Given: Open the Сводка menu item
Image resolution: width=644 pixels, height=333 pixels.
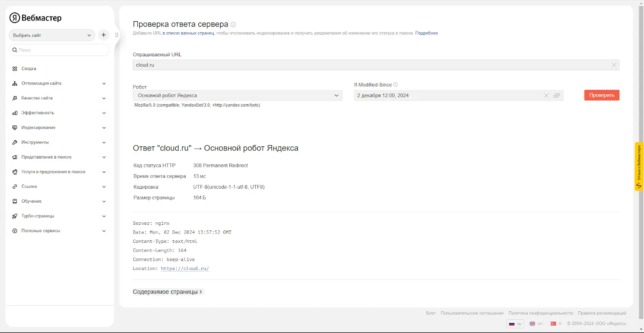Looking at the screenshot, I should tap(29, 69).
